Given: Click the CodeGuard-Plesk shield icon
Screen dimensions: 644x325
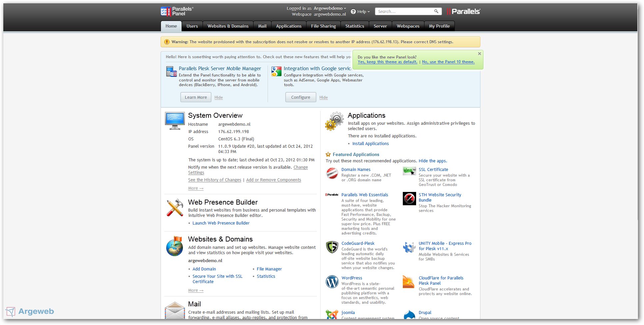Looking at the screenshot, I should (332, 247).
